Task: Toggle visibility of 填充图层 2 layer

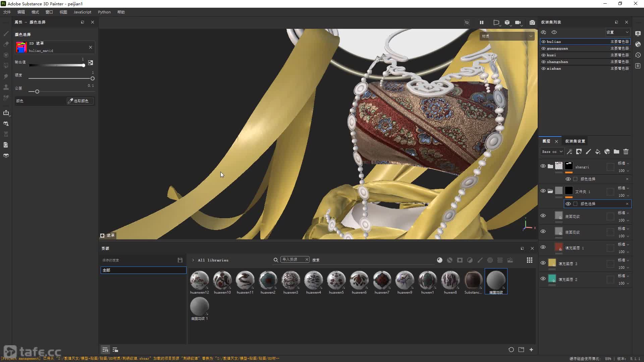Action: pos(543,279)
